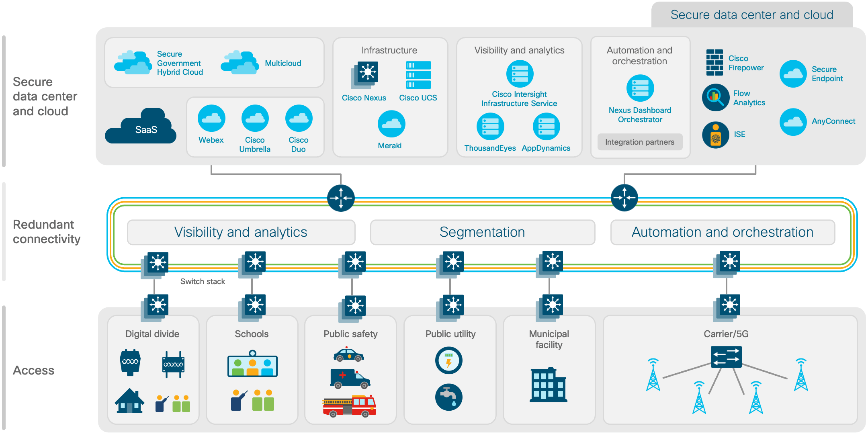Click the Schools heading
Image resolution: width=868 pixels, height=434 pixels.
[252, 334]
